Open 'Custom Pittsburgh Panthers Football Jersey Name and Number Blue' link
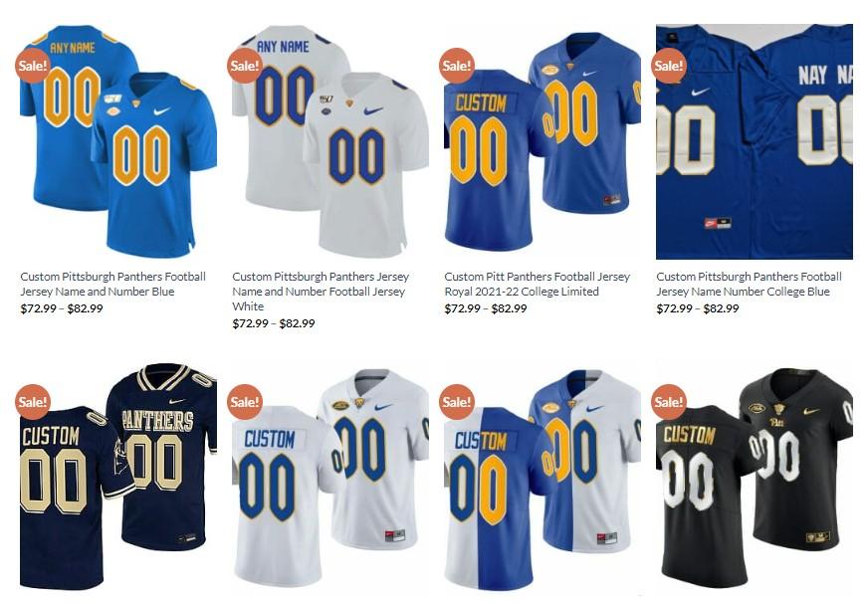The height and width of the screenshot is (603, 868). pyautogui.click(x=112, y=284)
